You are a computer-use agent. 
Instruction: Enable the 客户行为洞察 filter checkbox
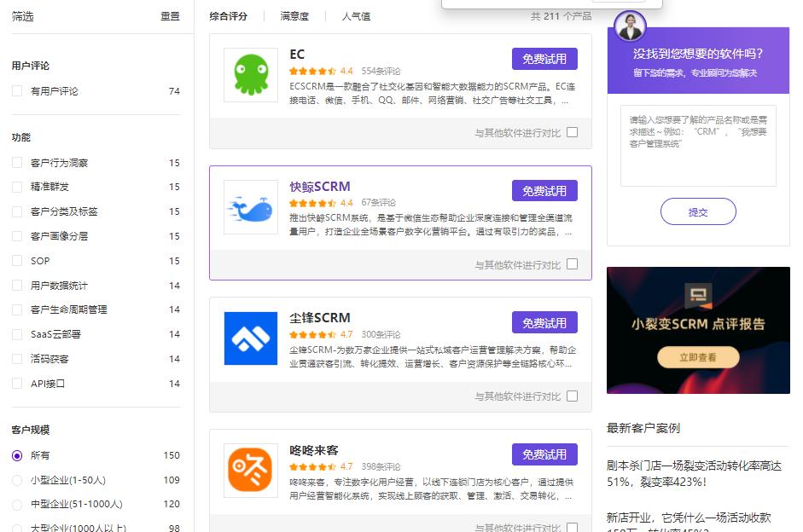click(x=17, y=163)
